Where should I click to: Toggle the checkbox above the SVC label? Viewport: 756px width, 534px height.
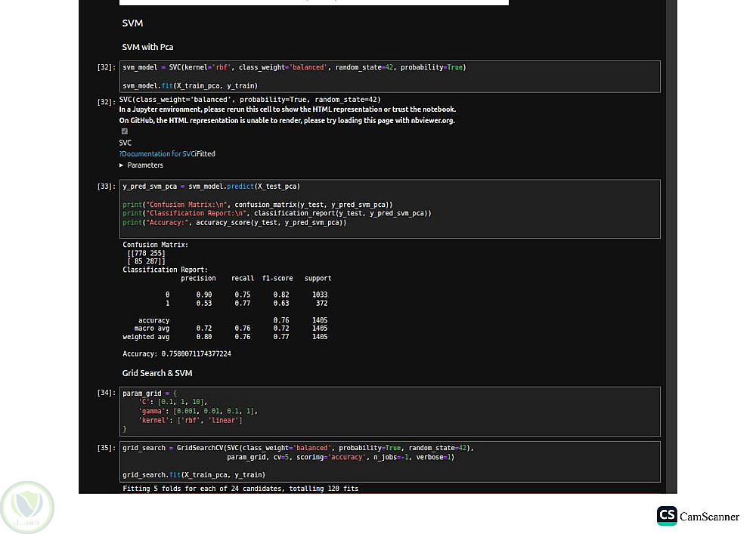(x=125, y=131)
